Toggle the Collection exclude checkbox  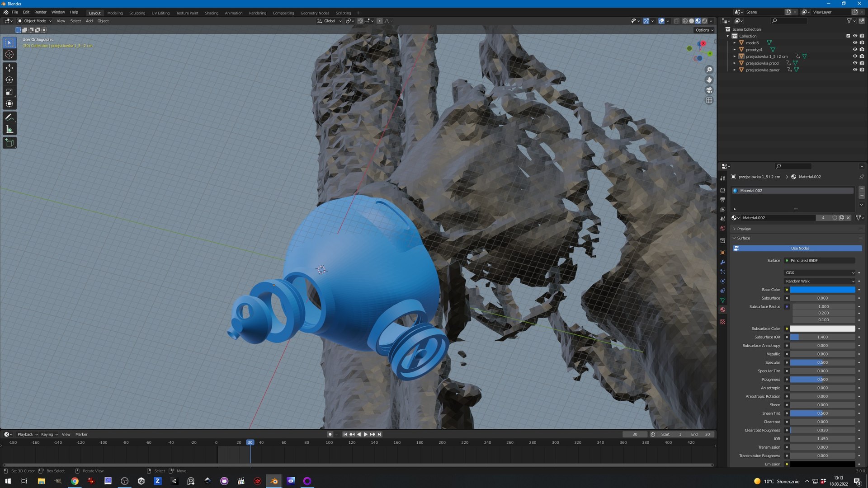[x=848, y=36]
